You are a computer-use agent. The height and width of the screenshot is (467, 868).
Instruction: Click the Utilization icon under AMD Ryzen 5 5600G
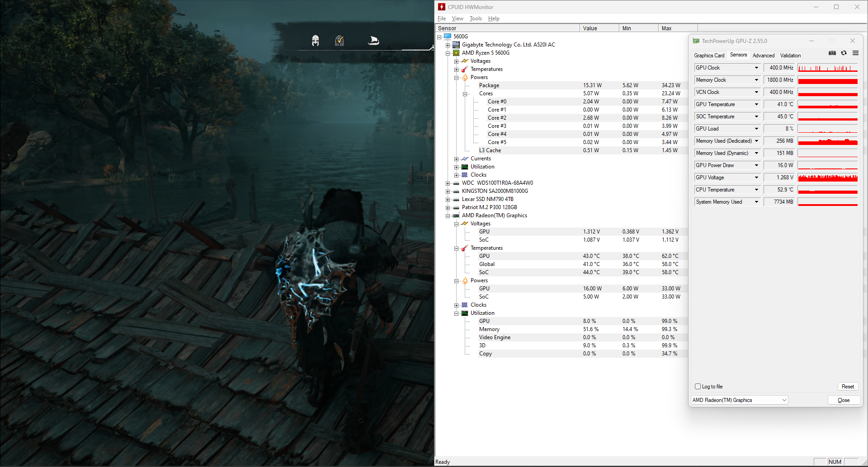click(x=465, y=167)
